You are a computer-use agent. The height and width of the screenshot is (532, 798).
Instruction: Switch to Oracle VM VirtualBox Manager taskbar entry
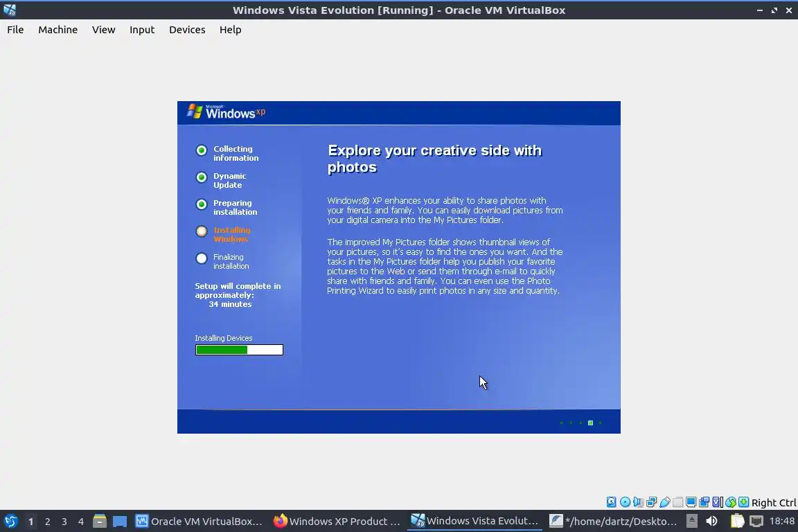tap(199, 522)
